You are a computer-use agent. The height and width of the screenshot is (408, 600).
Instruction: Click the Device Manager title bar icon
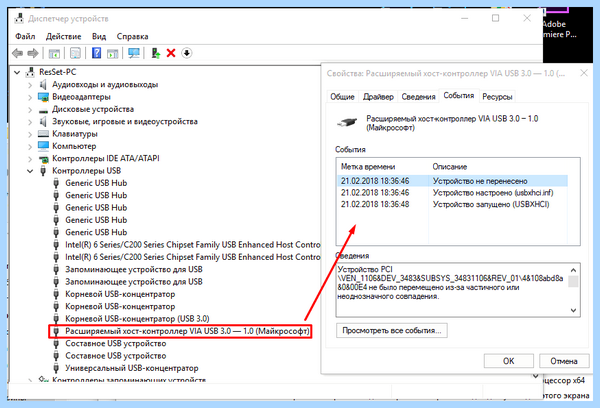tap(19, 18)
